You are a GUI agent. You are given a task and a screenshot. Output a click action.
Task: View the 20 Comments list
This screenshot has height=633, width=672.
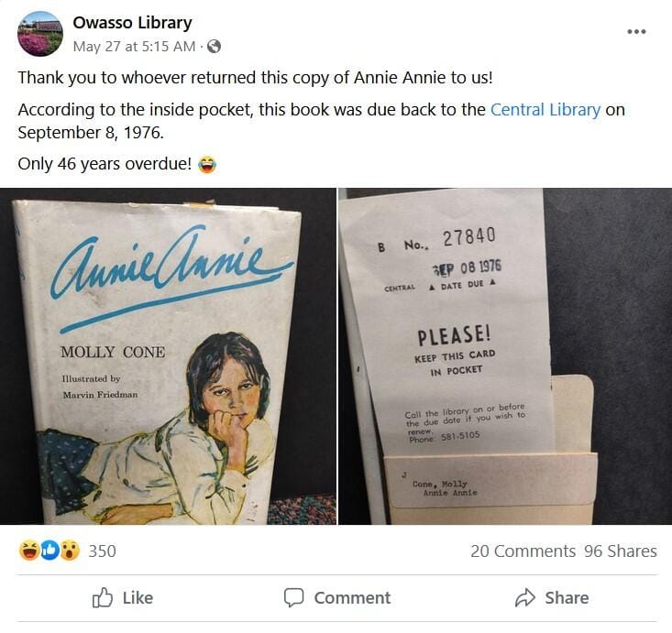523,551
